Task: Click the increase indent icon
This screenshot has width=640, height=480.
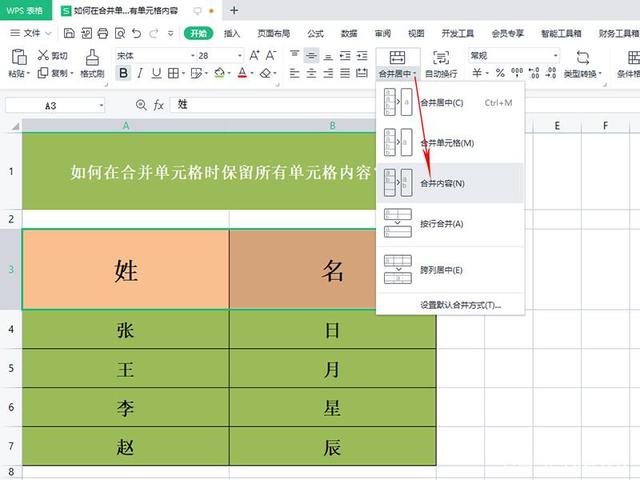Action: (x=362, y=55)
